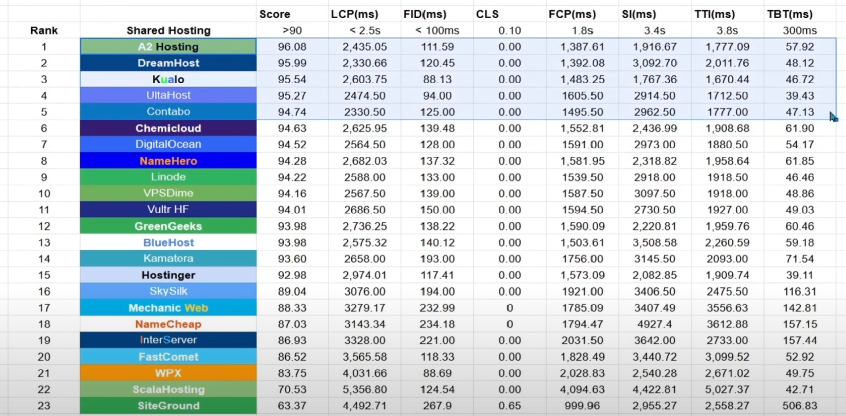This screenshot has height=416, width=846.
Task: Select the FID(ms) header cell
Action: tap(426, 15)
